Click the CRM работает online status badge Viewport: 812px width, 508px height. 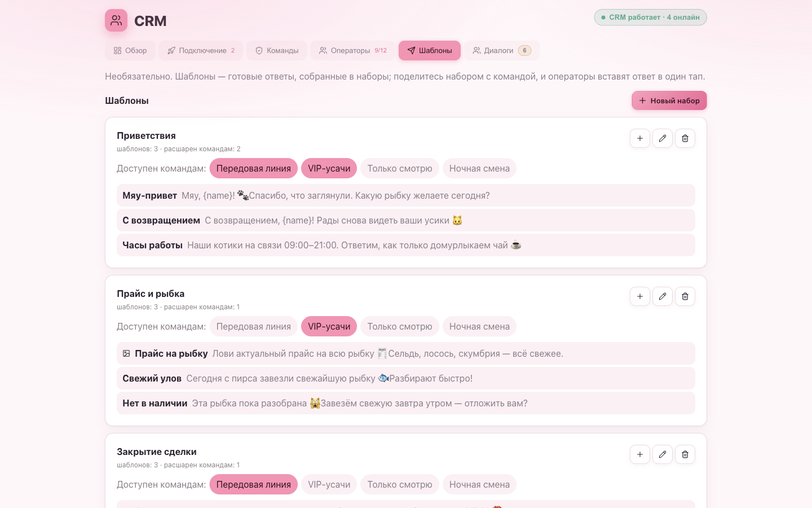tap(650, 17)
